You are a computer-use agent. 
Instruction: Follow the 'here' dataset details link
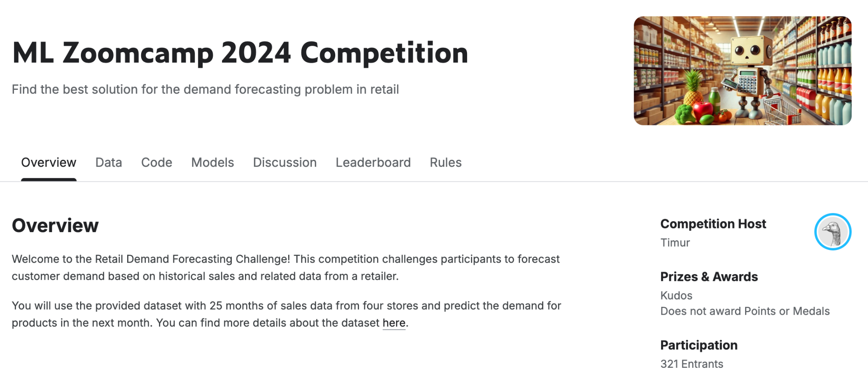pyautogui.click(x=394, y=323)
